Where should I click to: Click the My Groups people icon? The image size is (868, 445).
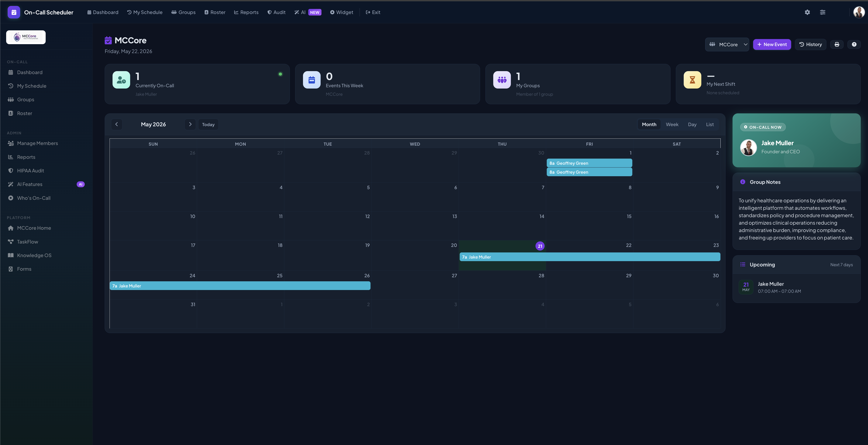tap(502, 80)
